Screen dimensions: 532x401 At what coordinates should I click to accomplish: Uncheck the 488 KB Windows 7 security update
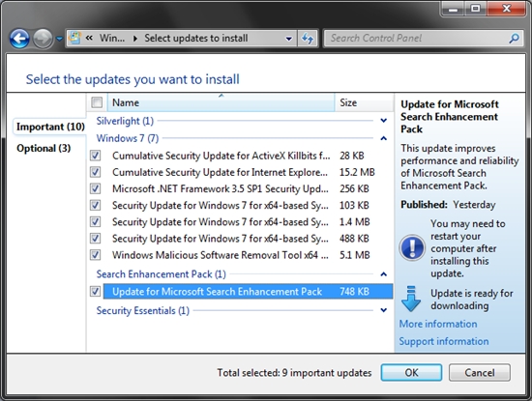click(96, 239)
